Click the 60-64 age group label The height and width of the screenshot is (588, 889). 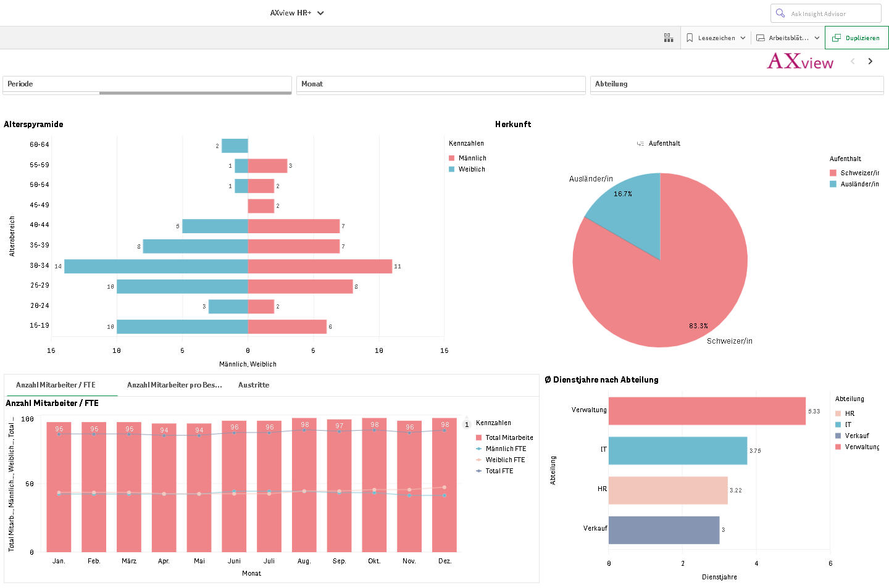[x=40, y=145]
